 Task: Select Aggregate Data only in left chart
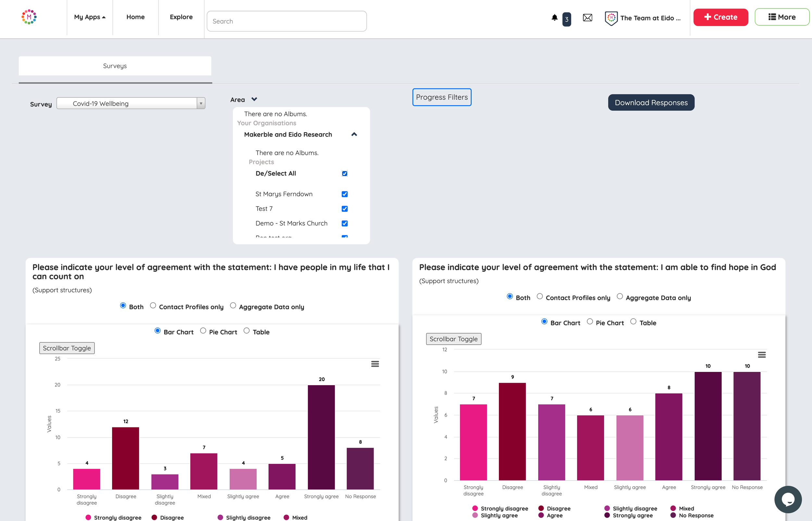(x=233, y=306)
